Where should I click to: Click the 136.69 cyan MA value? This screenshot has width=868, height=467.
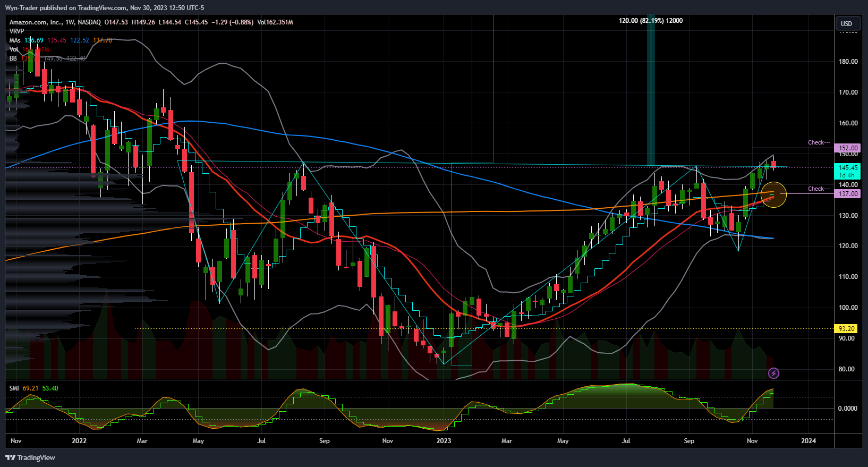(34, 40)
